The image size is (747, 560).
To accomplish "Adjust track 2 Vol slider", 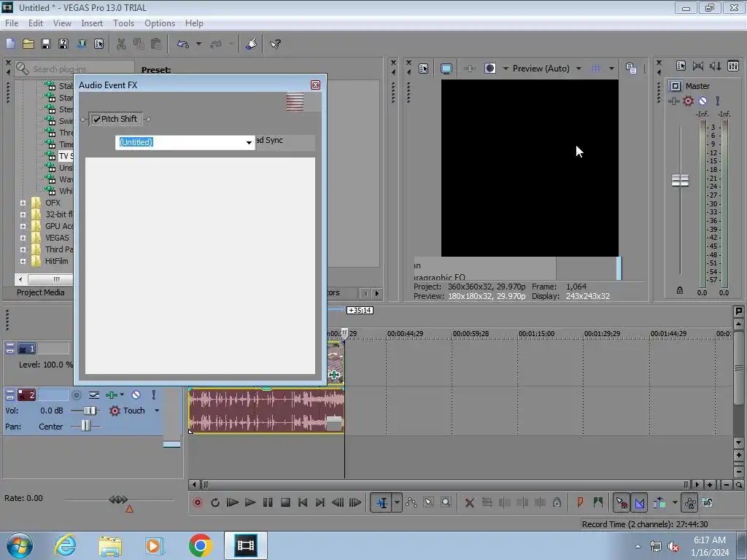I will pos(90,411).
